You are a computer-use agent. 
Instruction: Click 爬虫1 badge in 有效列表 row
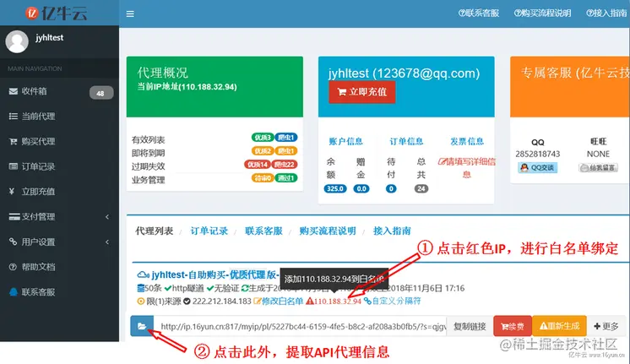click(286, 138)
